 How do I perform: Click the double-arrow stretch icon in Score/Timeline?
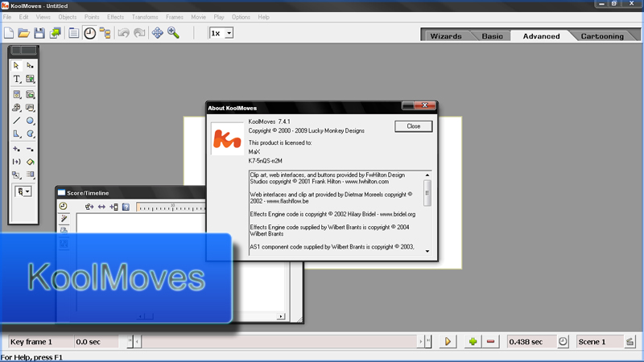pyautogui.click(x=101, y=207)
